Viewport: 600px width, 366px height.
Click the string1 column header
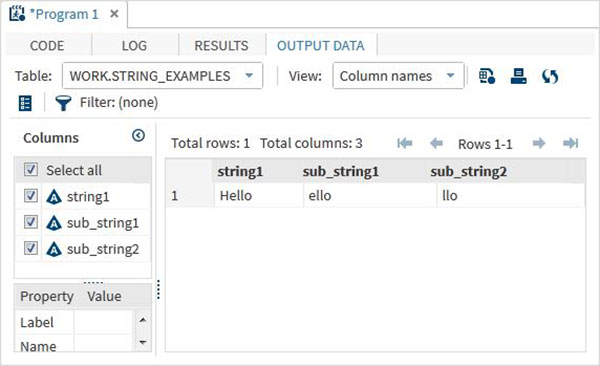[x=240, y=172]
